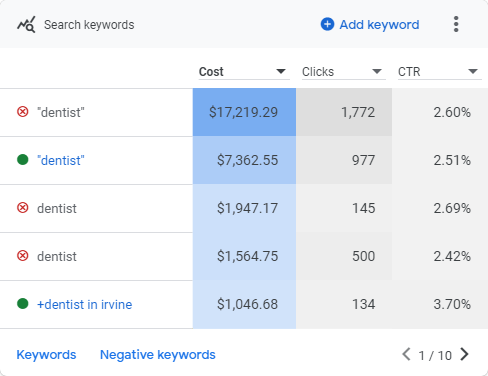Go to the next page of keywords
This screenshot has height=376, width=488.
(x=464, y=354)
